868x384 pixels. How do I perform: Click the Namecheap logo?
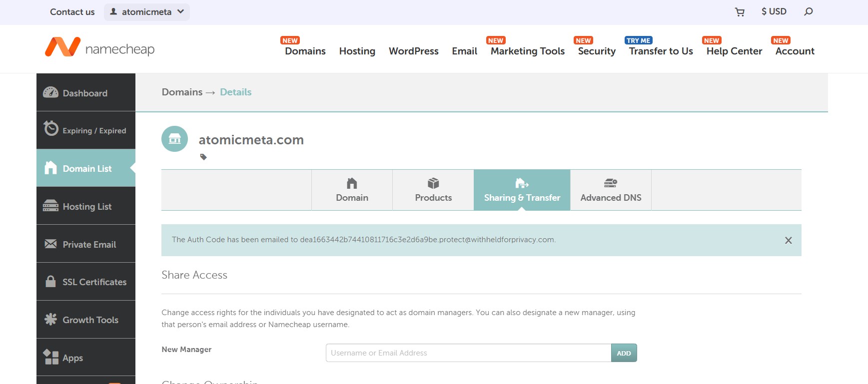pos(100,48)
